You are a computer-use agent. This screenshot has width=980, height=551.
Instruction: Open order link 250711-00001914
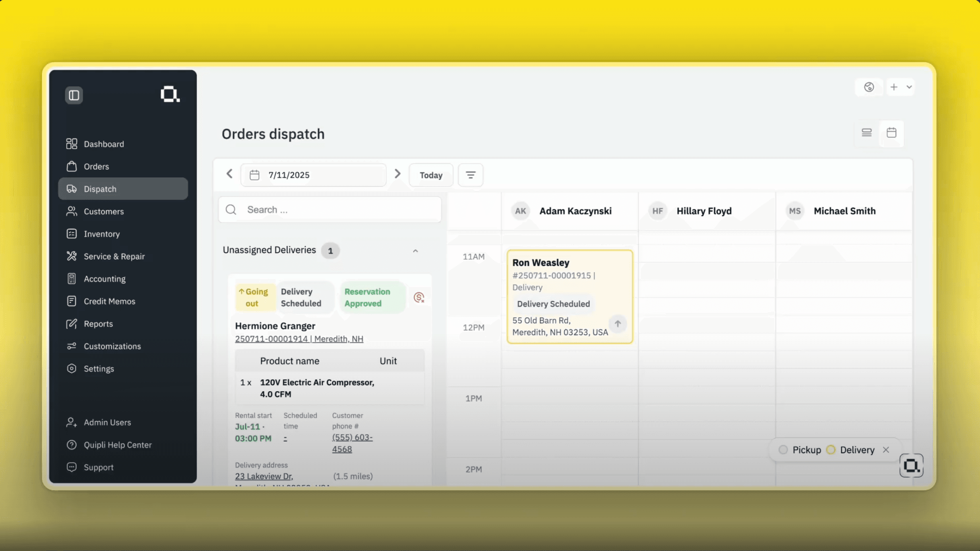[x=271, y=339]
